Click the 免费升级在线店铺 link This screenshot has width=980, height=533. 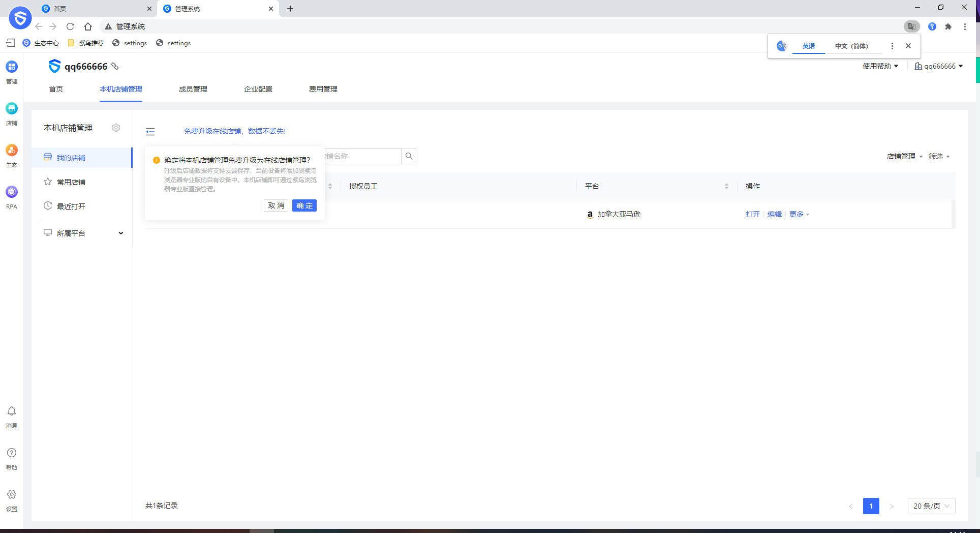pos(234,131)
